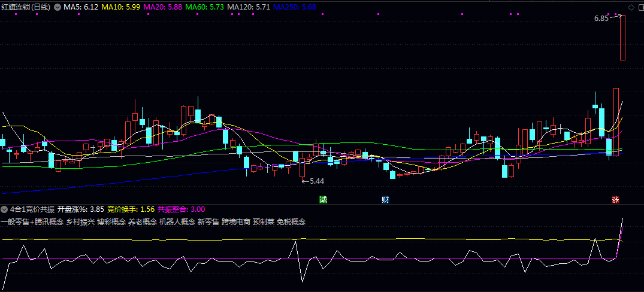Select the MA120: 5.71 label
The height and width of the screenshot is (292, 644).
point(249,7)
